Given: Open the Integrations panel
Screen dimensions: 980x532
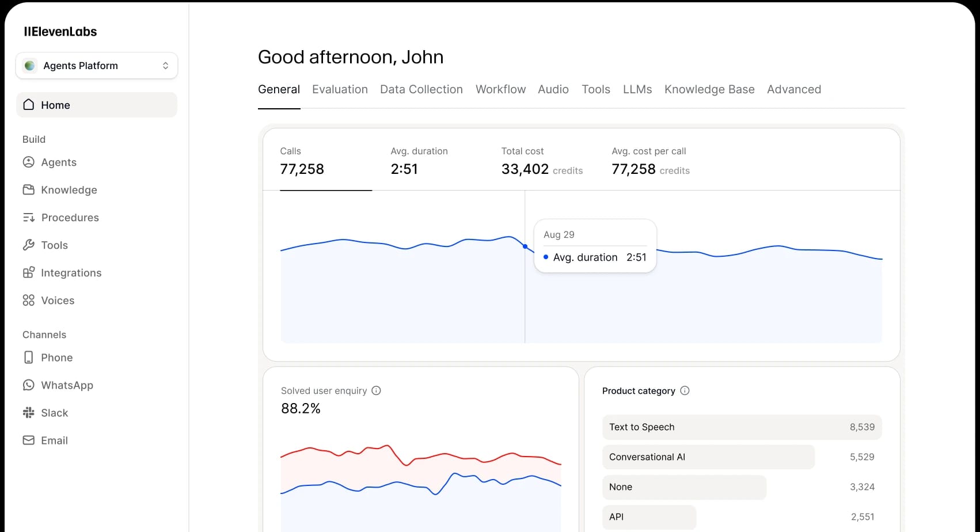Looking at the screenshot, I should pos(29,272).
